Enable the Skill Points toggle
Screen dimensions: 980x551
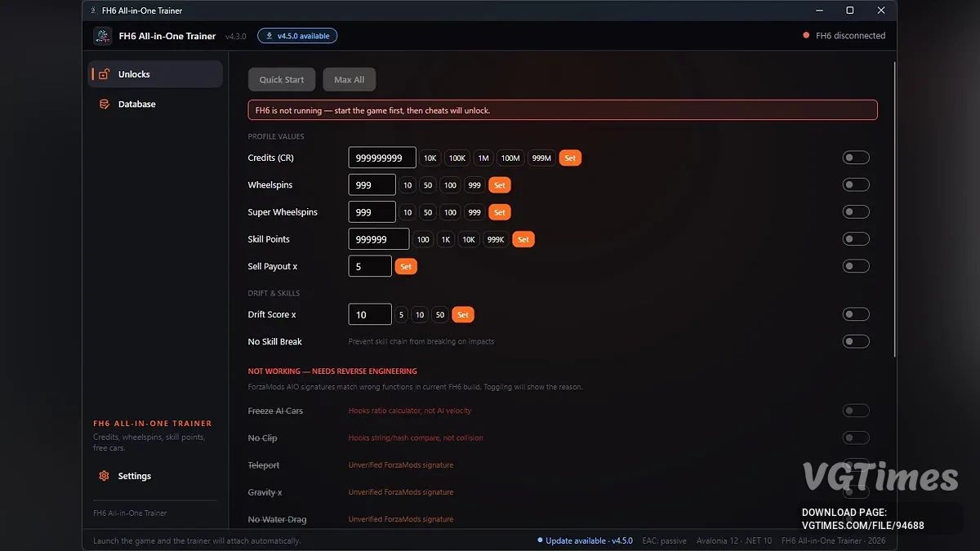[x=856, y=239]
